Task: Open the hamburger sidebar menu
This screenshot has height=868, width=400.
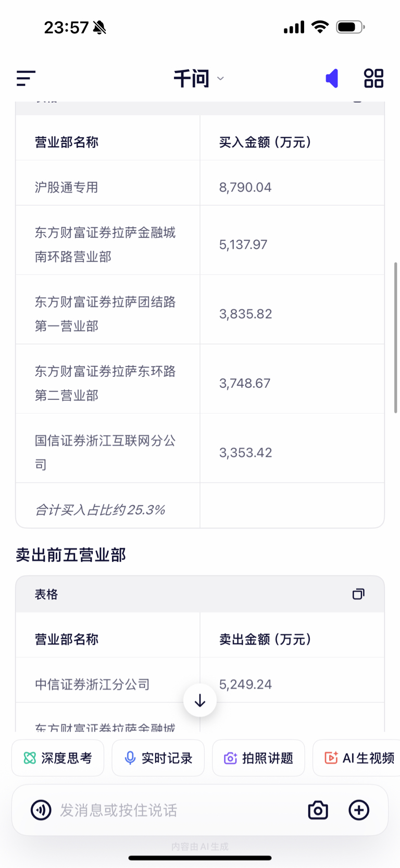Action: [26, 78]
